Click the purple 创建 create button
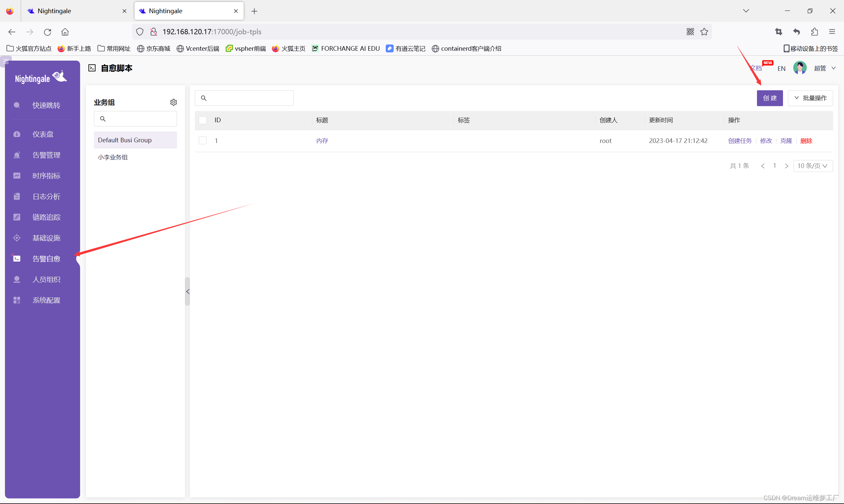This screenshot has height=504, width=844. click(769, 98)
